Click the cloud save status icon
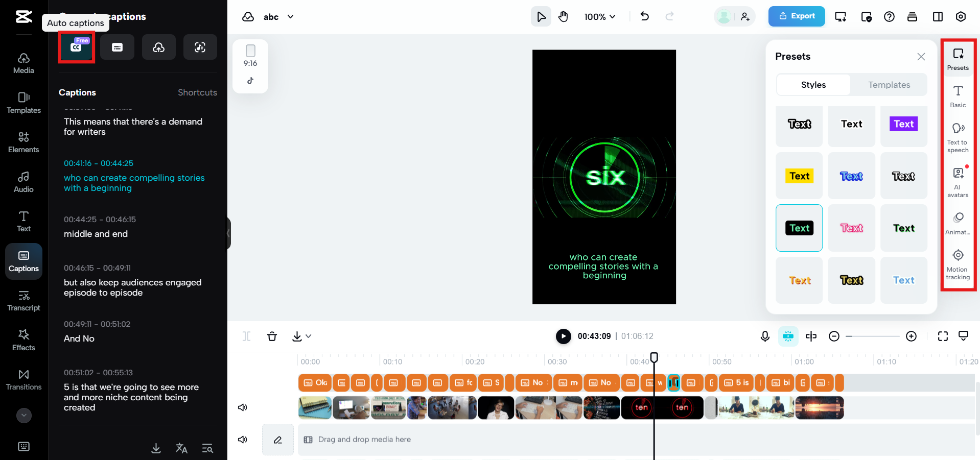This screenshot has height=460, width=980. (248, 17)
